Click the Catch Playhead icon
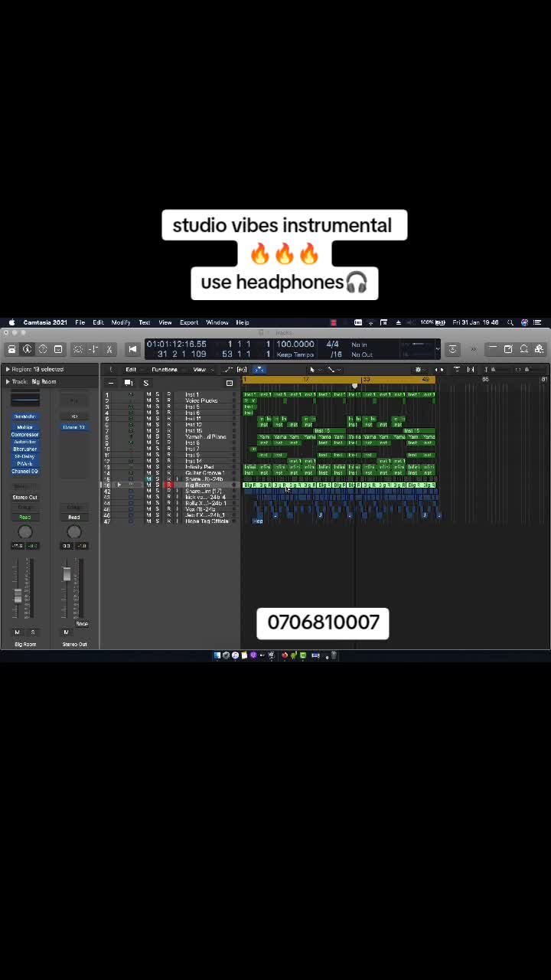 [259, 370]
